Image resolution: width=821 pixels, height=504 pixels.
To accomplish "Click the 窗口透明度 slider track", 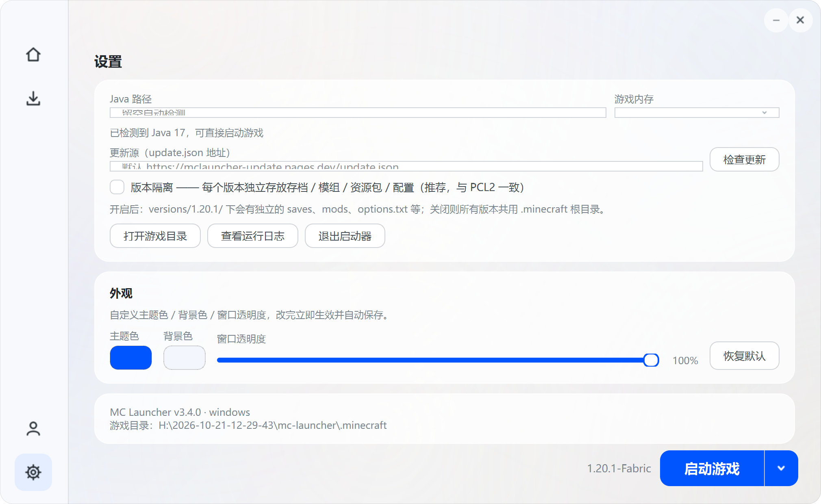I will [x=438, y=360].
